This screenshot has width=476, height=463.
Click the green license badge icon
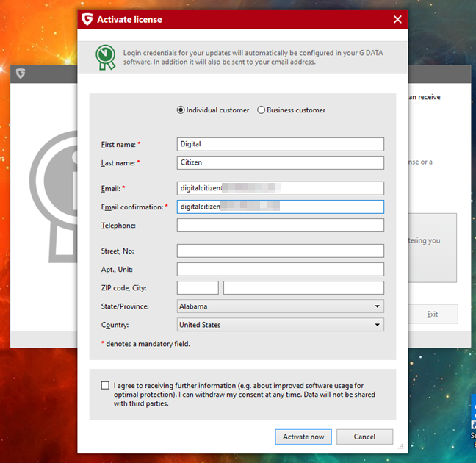[x=106, y=57]
